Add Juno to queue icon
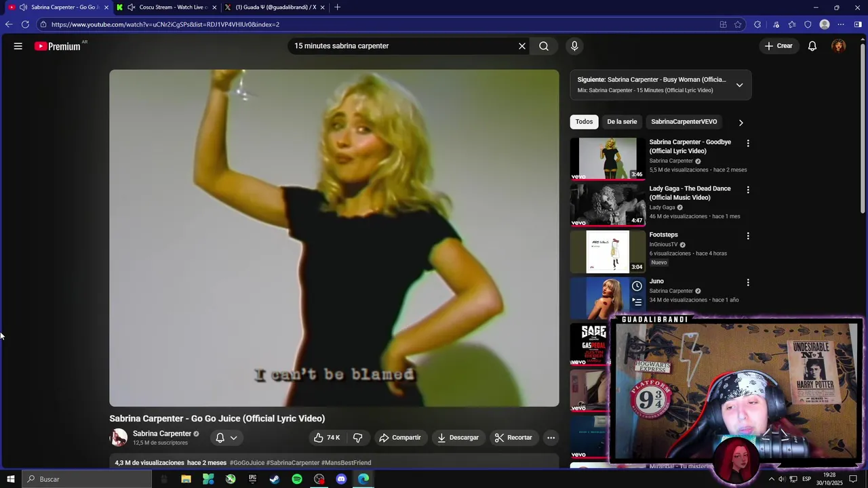The image size is (868, 488). pos(637,302)
